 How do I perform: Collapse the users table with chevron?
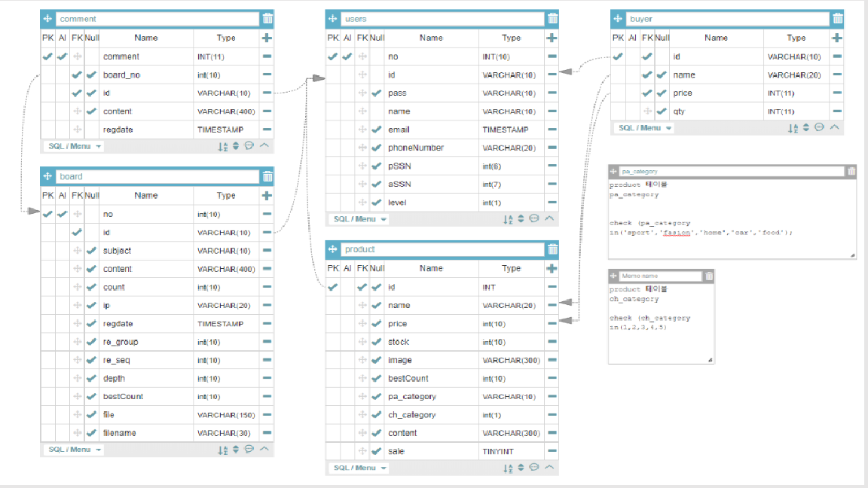[x=549, y=218]
